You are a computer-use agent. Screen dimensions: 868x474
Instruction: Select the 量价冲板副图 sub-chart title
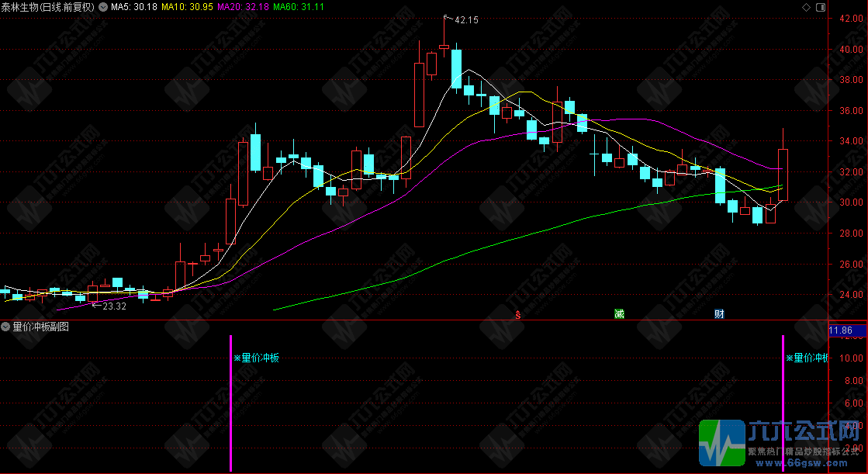coord(41,327)
